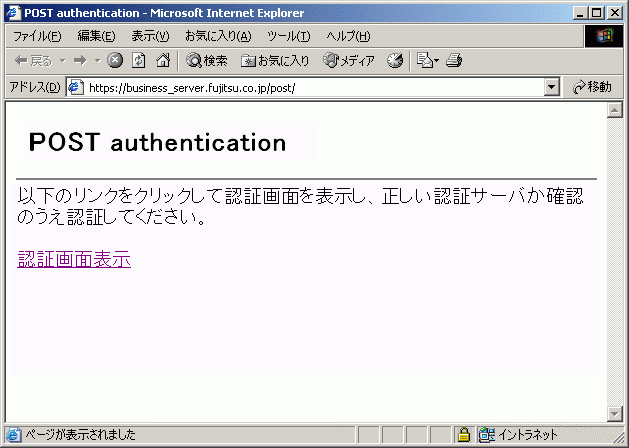This screenshot has width=629, height=448.
Task: Click the History clock icon
Action: 395,61
